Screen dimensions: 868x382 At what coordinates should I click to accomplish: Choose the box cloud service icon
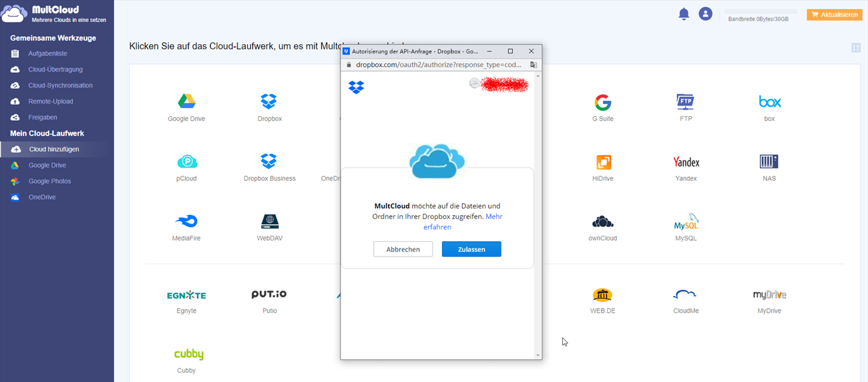coord(769,102)
